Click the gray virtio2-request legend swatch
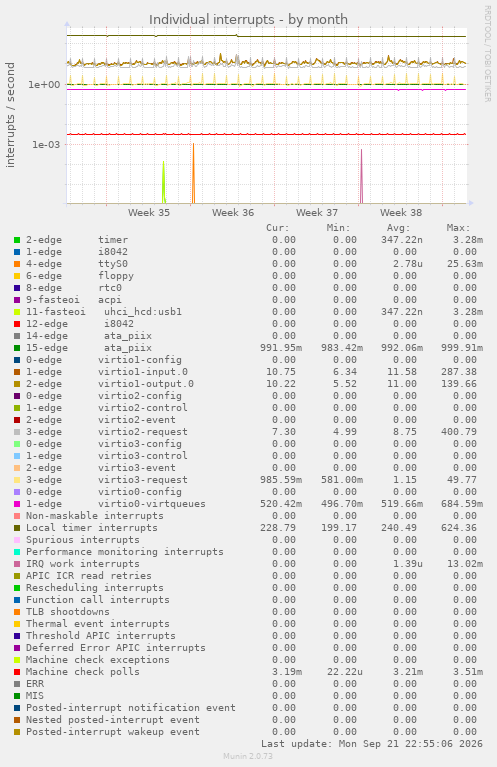The width and height of the screenshot is (497, 767). point(17,432)
